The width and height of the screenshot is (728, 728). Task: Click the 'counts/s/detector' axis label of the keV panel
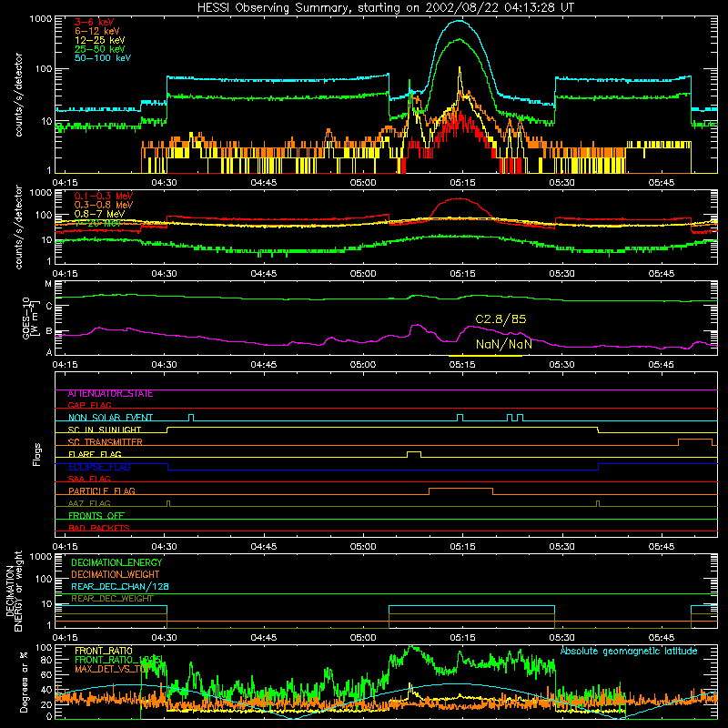click(18, 95)
